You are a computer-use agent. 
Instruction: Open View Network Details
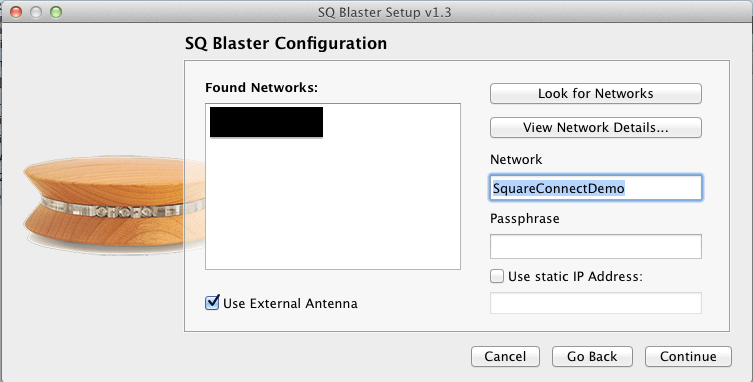(x=595, y=127)
